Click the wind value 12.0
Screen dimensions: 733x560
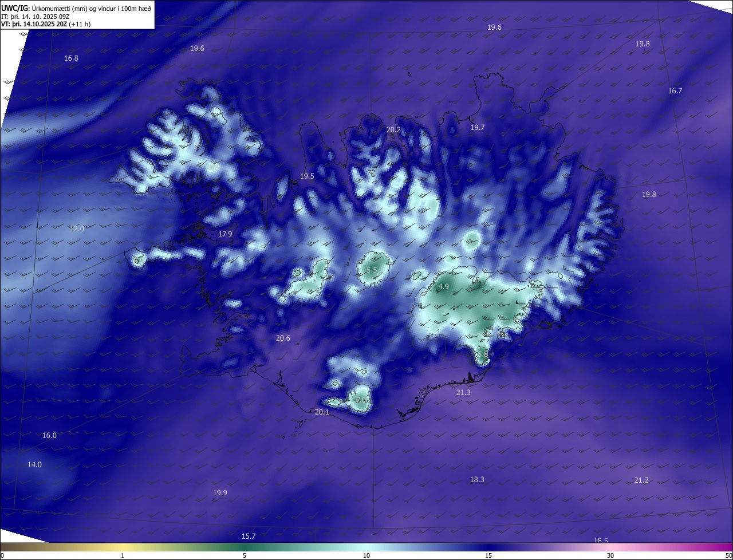tap(77, 228)
